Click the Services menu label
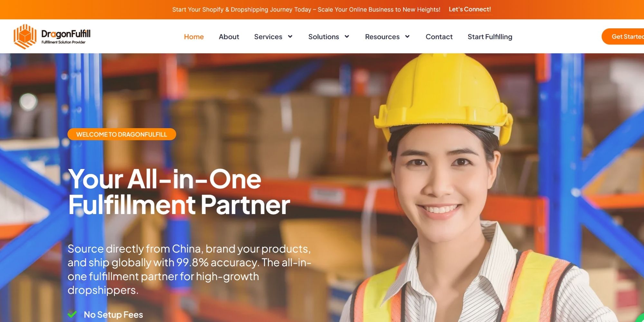This screenshot has height=322, width=644. 268,37
